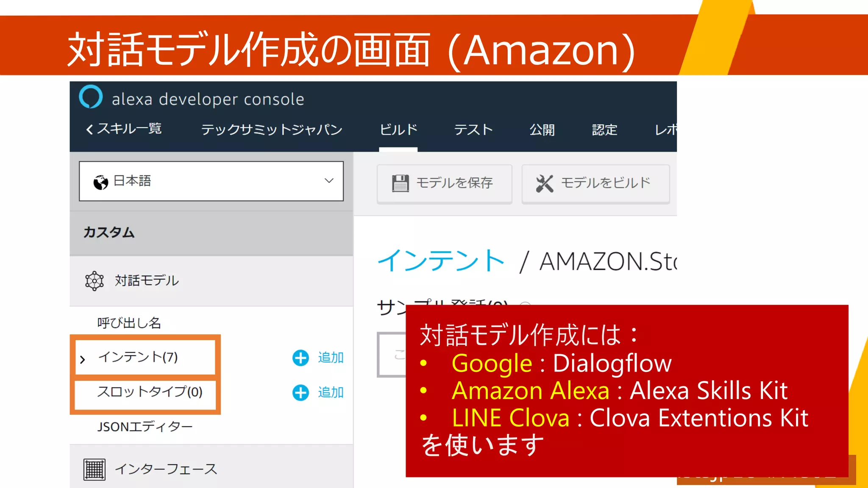The height and width of the screenshot is (488, 868).
Task: Click the インターフェース grid icon
Action: click(x=95, y=469)
